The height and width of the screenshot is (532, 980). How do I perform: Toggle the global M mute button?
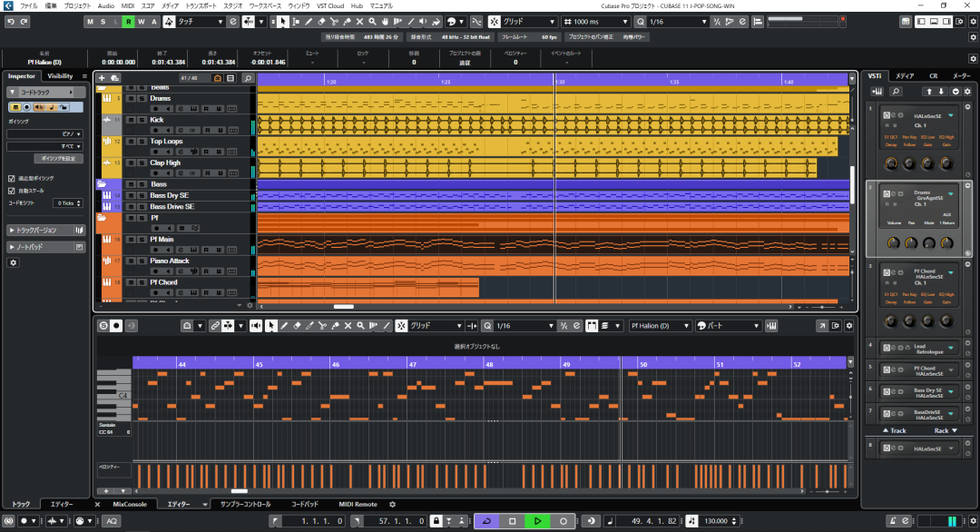tap(90, 22)
